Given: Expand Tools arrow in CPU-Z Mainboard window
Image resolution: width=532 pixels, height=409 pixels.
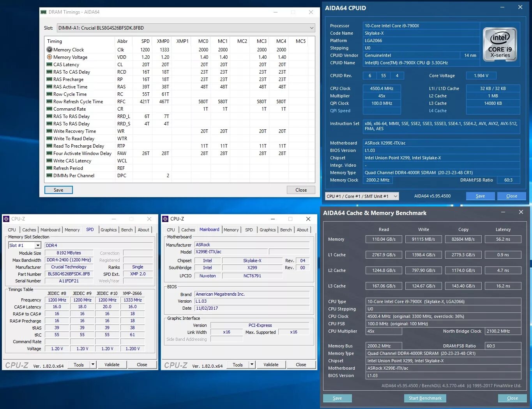Looking at the screenshot, I should (252, 365).
